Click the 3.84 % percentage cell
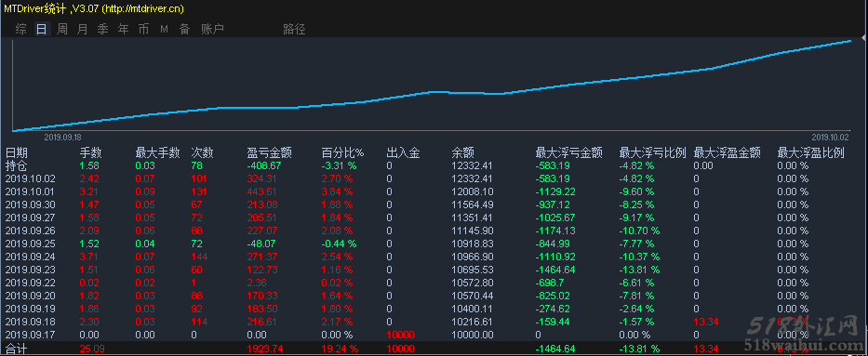This screenshot has width=868, height=356. pos(337,191)
